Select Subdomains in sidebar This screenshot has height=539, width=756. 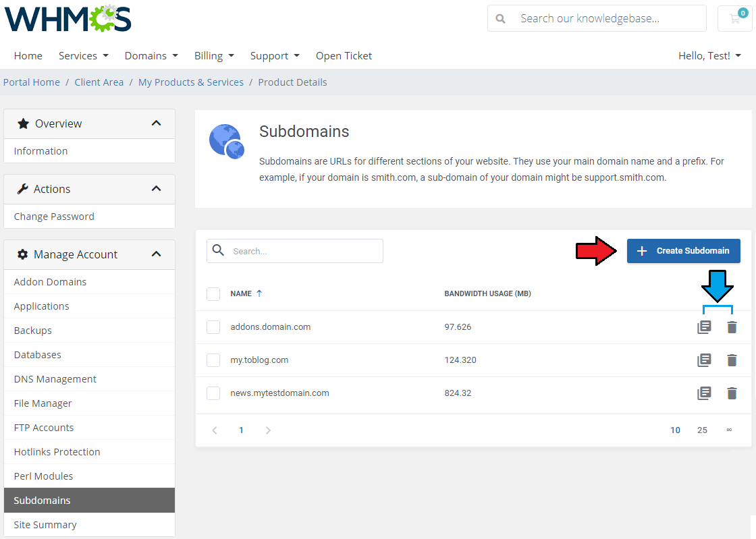89,501
